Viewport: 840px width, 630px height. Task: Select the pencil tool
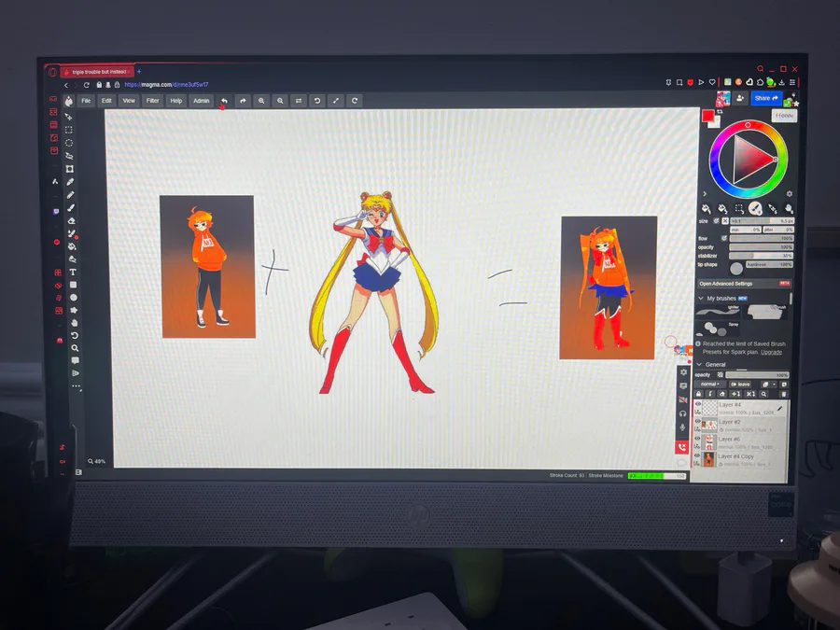coord(70,195)
